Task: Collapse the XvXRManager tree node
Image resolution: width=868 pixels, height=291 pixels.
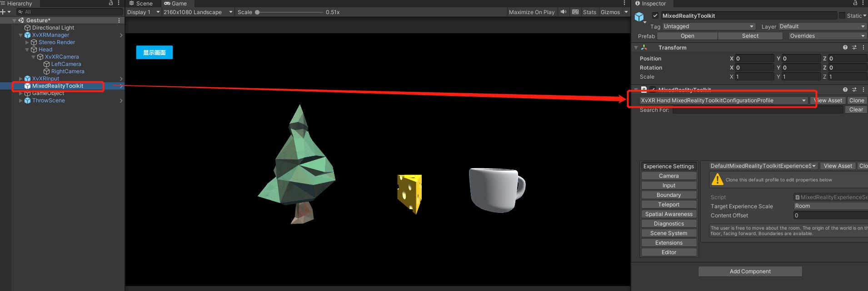Action: 20,35
